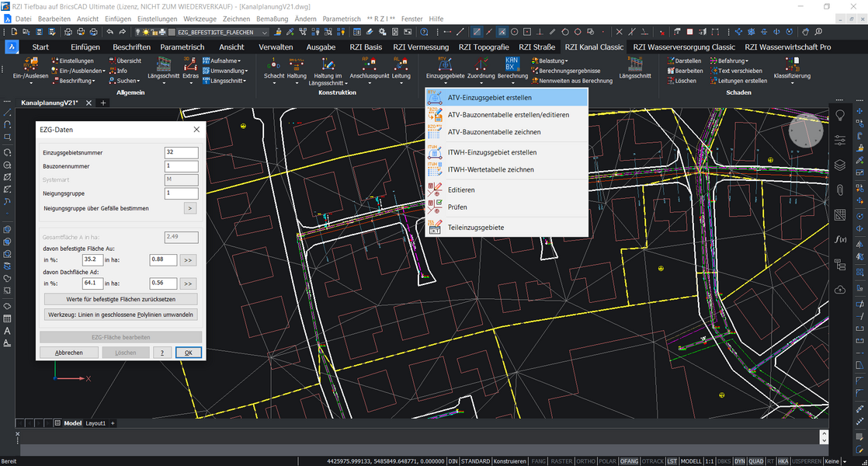The height and width of the screenshot is (466, 868).
Task: Click Werkzeug: Linien in geschlossene Polylinien umwandeln
Action: [x=120, y=315]
